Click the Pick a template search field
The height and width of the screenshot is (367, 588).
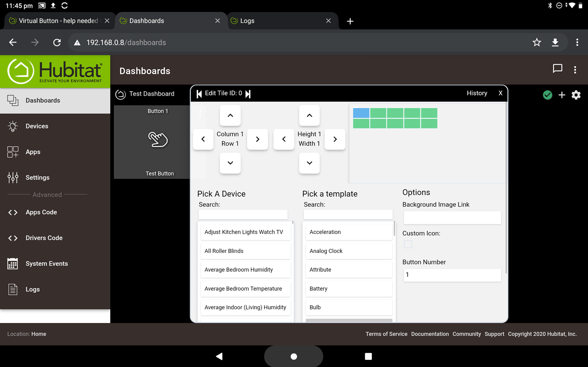tap(348, 214)
